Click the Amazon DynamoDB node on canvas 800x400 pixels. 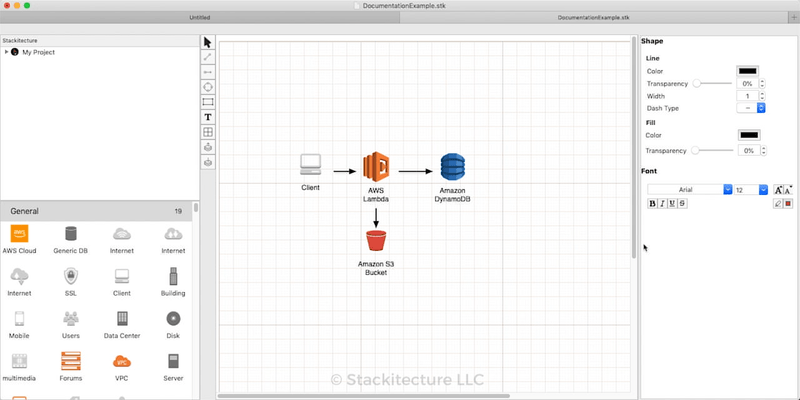pyautogui.click(x=454, y=169)
